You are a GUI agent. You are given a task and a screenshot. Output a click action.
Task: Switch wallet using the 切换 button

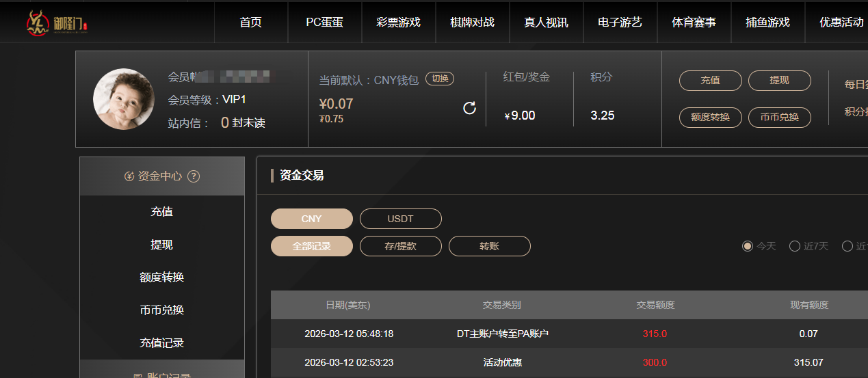[440, 79]
